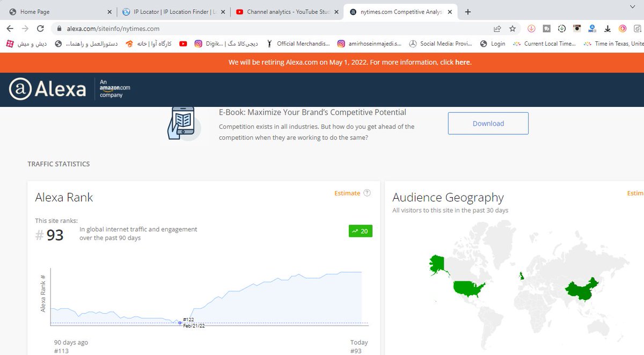Screen dimensions: 644x355
Task: Click the E-Book Maximize Your Brand title
Action: pos(312,112)
